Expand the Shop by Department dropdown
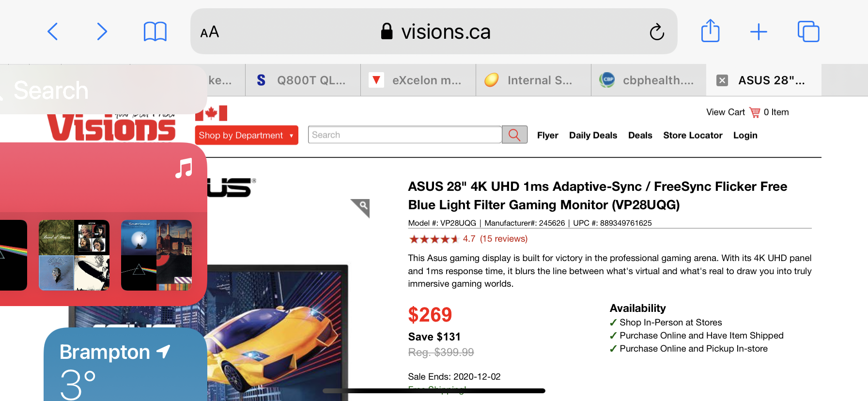The width and height of the screenshot is (868, 401). click(246, 135)
